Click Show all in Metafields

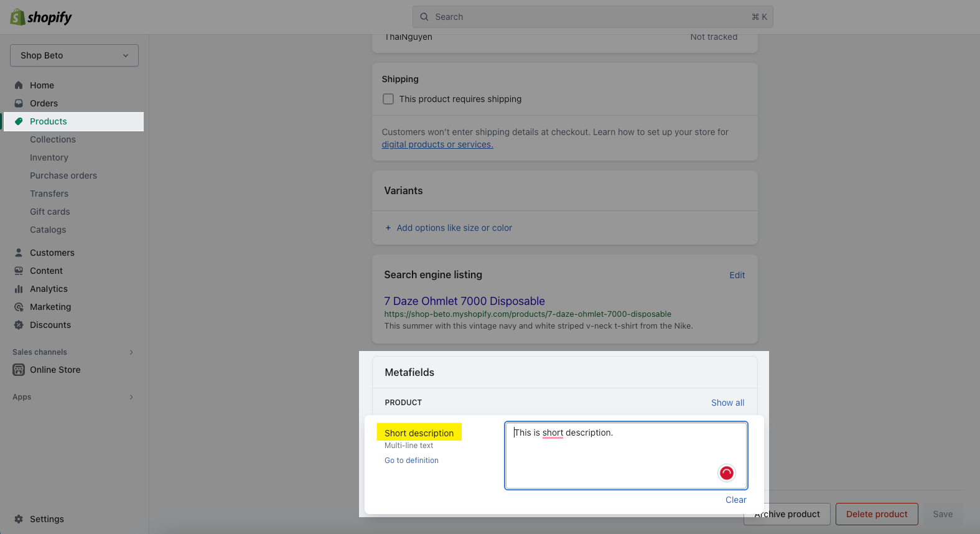(x=727, y=403)
